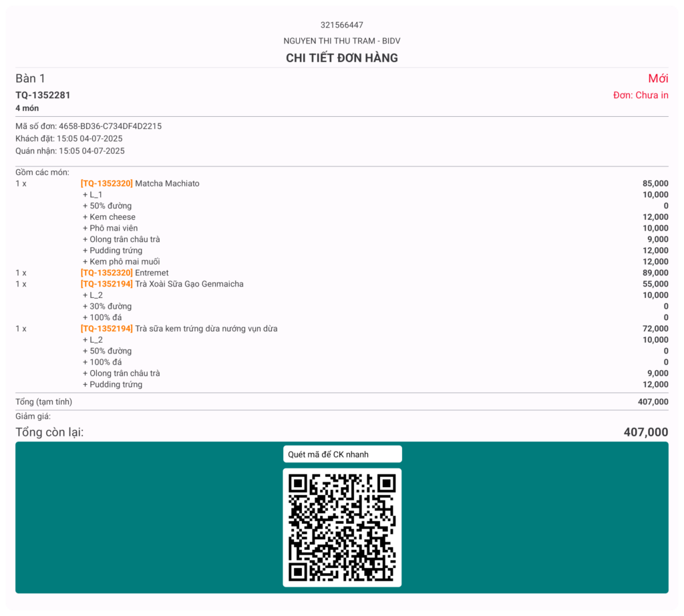
Task: Click '+ Pudding trứng' under Matcha Machiato
Action: (x=112, y=251)
